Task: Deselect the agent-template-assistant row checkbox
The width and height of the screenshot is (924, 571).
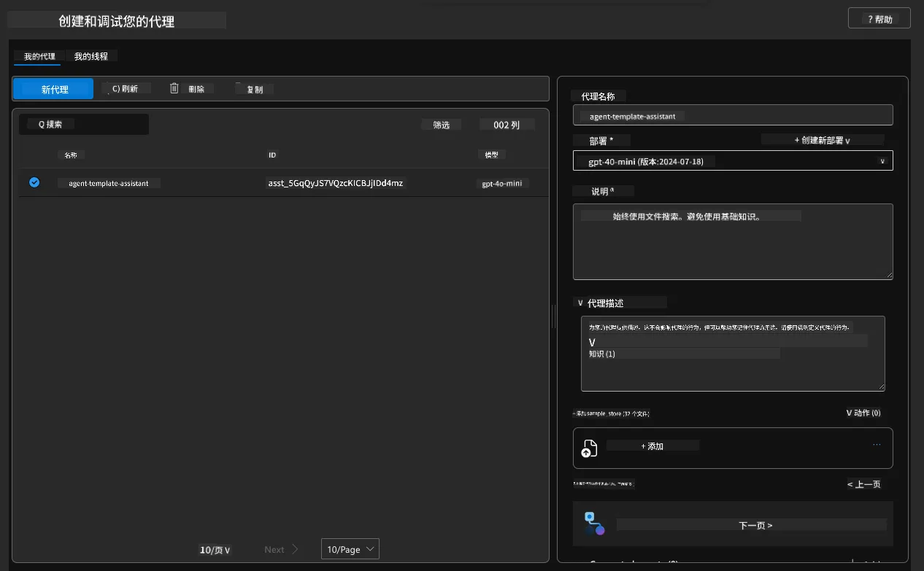Action: [34, 182]
